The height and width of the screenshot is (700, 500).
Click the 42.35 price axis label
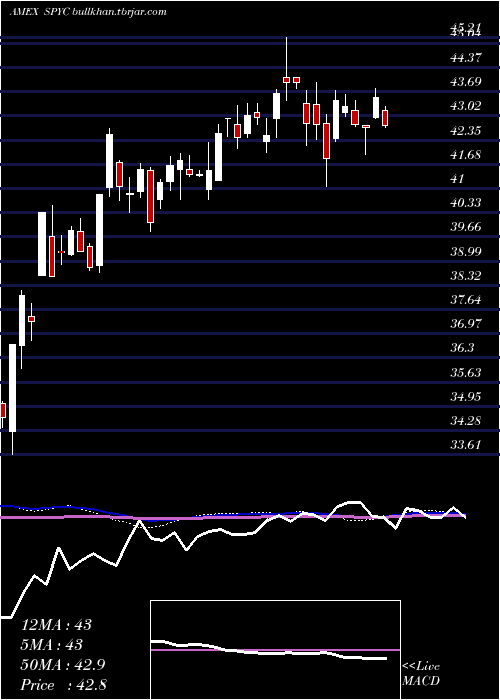(x=466, y=130)
